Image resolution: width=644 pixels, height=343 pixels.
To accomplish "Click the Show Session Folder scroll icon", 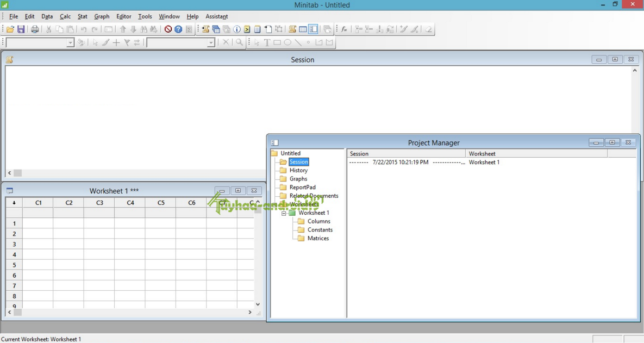I will (292, 29).
